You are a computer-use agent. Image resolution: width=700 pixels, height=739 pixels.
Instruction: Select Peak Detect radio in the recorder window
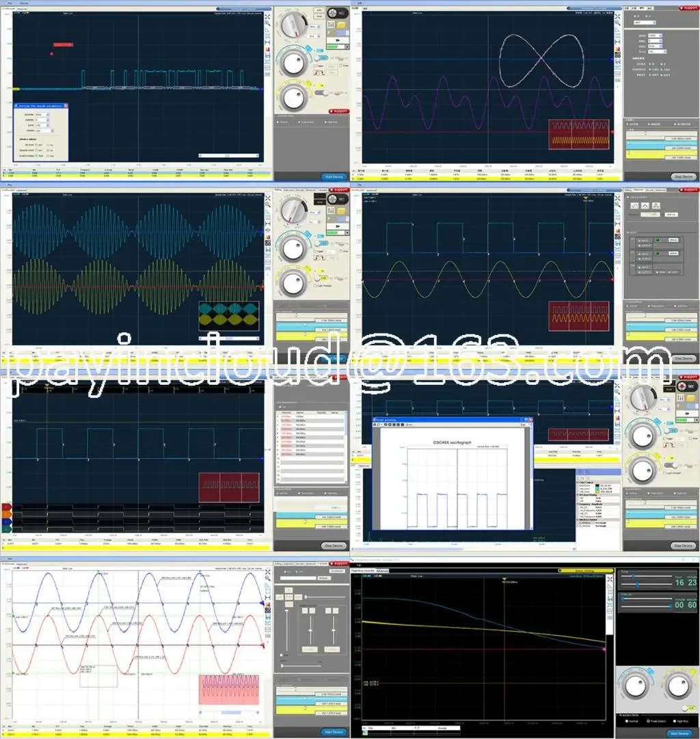click(x=648, y=721)
